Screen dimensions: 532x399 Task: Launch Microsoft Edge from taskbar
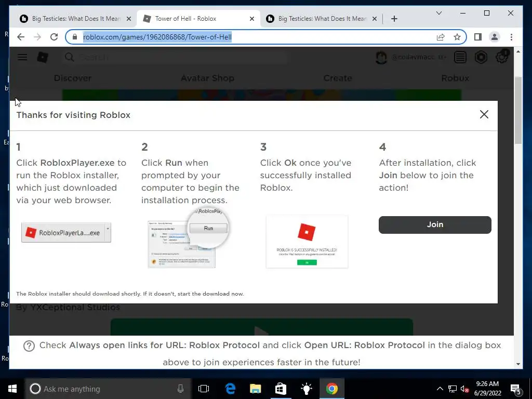[230, 389]
